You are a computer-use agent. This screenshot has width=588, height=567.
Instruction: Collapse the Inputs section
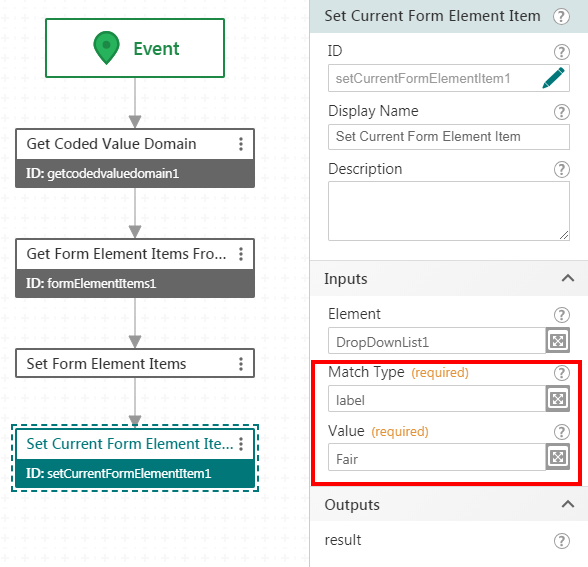pos(568,278)
